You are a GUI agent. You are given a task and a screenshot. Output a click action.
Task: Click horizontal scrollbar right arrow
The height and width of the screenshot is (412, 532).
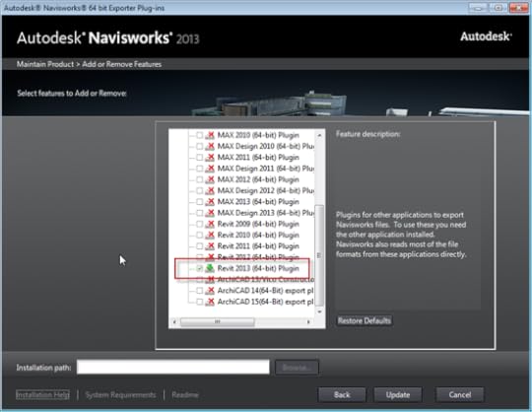[308, 321]
